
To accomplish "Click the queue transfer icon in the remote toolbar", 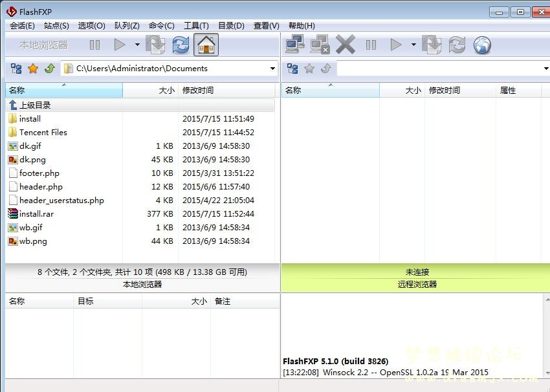I will click(432, 45).
